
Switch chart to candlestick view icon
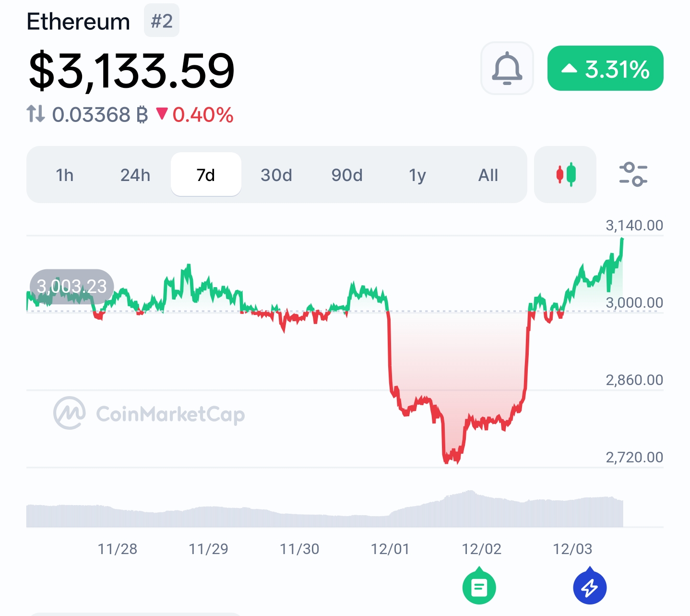tap(565, 174)
